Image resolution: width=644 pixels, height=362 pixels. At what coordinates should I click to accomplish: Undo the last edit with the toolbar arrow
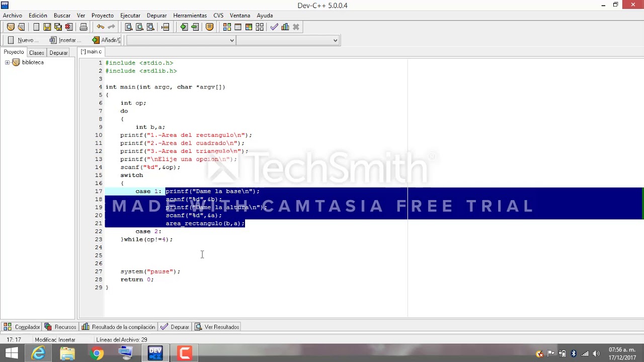(x=101, y=27)
